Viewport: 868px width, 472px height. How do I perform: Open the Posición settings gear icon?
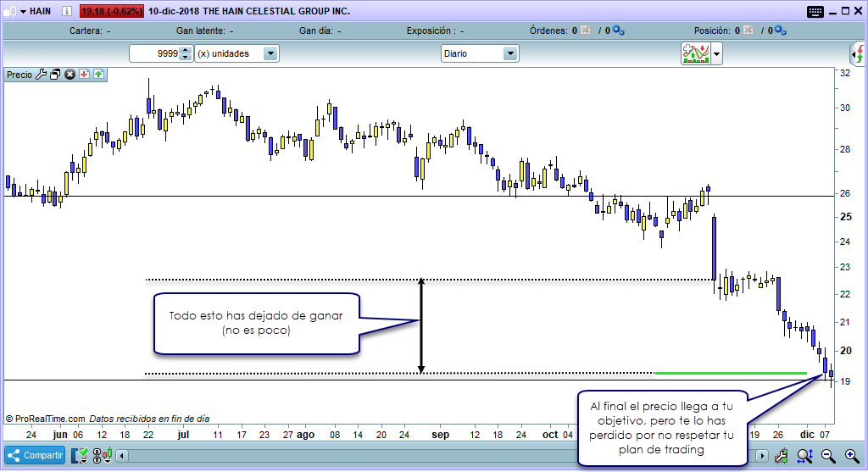click(780, 31)
